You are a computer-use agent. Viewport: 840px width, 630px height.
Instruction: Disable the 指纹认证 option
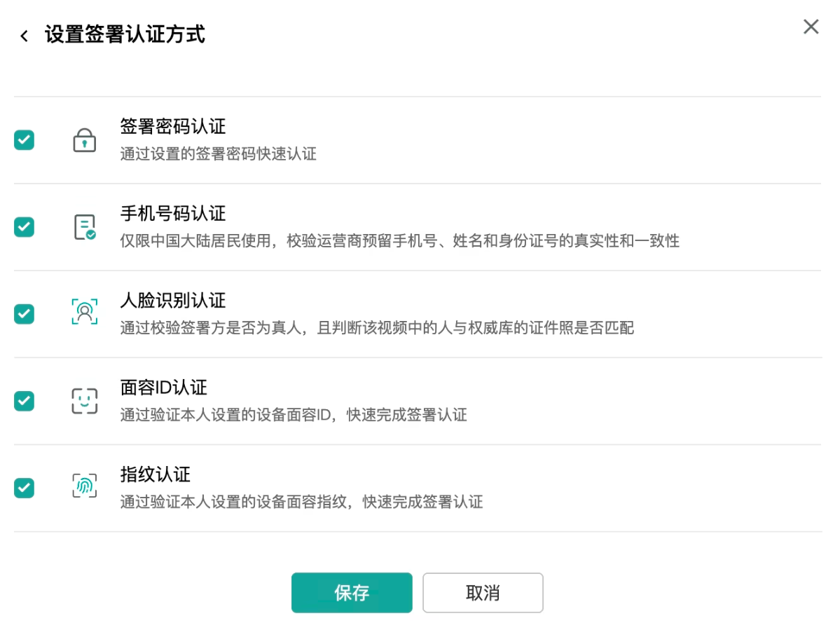click(x=24, y=488)
